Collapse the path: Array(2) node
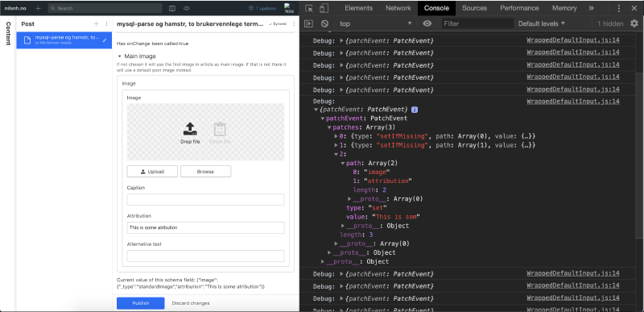 [343, 163]
